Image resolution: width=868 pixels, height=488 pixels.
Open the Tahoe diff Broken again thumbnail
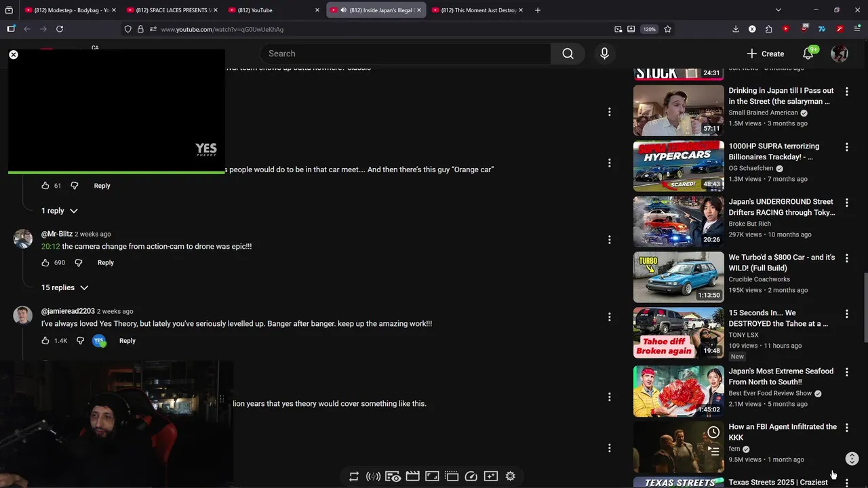pos(679,333)
